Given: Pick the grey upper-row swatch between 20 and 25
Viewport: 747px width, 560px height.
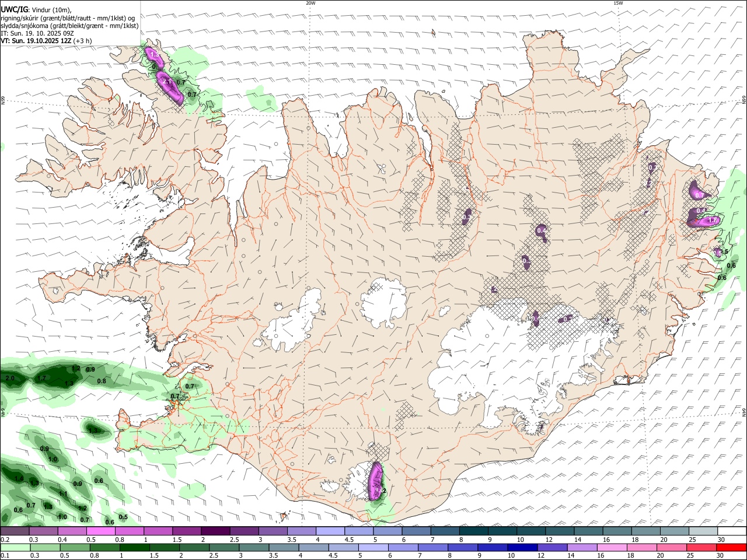Looking at the screenshot, I should pyautogui.click(x=674, y=531).
